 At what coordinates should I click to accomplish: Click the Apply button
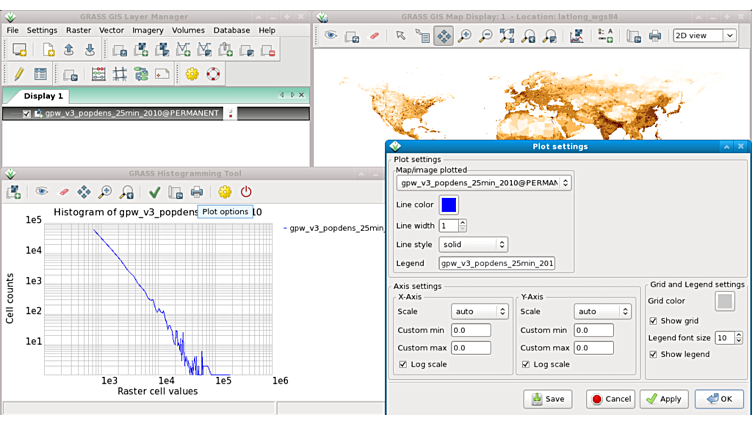coord(664,399)
